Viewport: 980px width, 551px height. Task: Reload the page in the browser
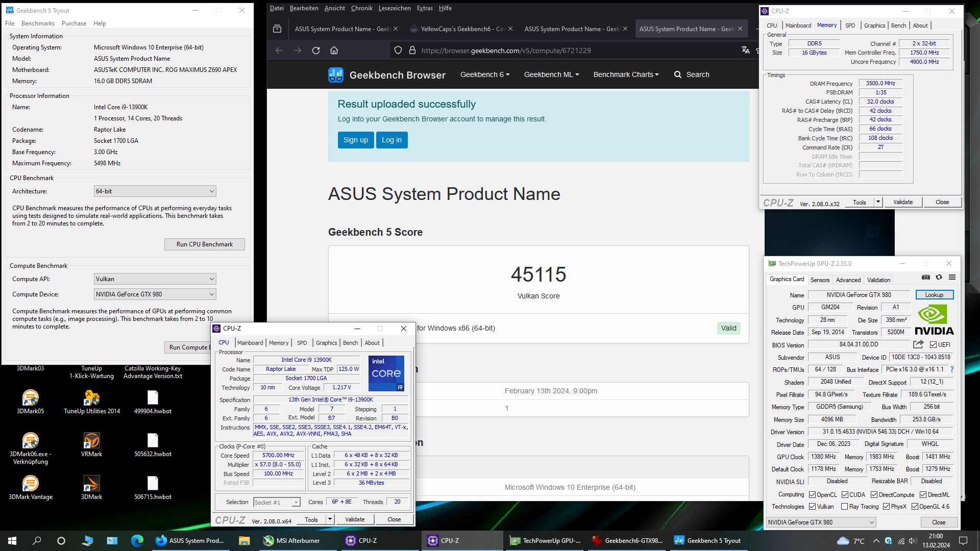point(316,51)
